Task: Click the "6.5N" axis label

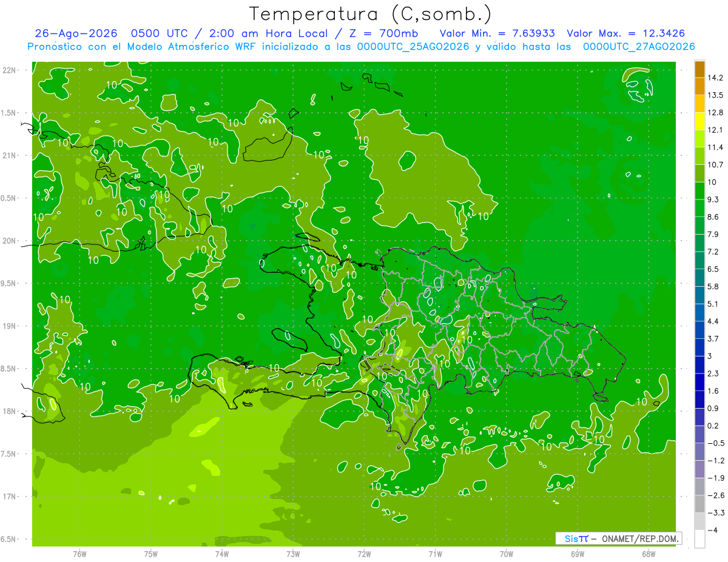Action: (8, 540)
